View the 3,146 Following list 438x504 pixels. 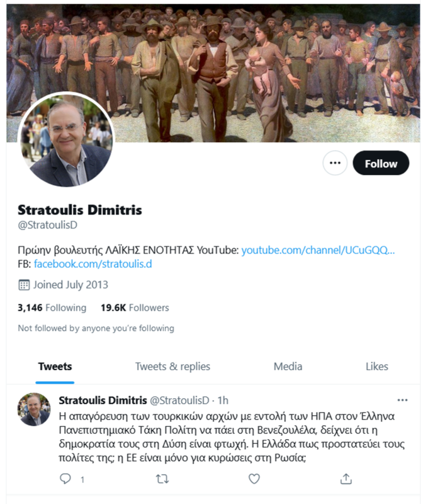click(x=52, y=307)
